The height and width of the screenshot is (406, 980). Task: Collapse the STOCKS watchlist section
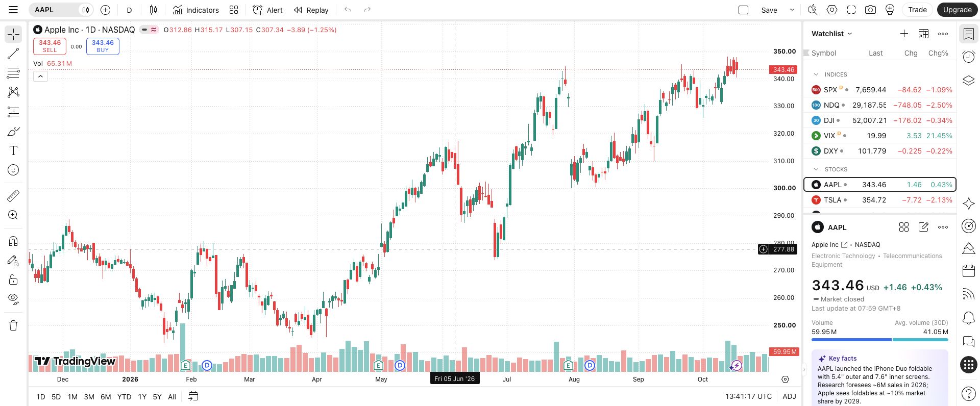tap(816, 169)
